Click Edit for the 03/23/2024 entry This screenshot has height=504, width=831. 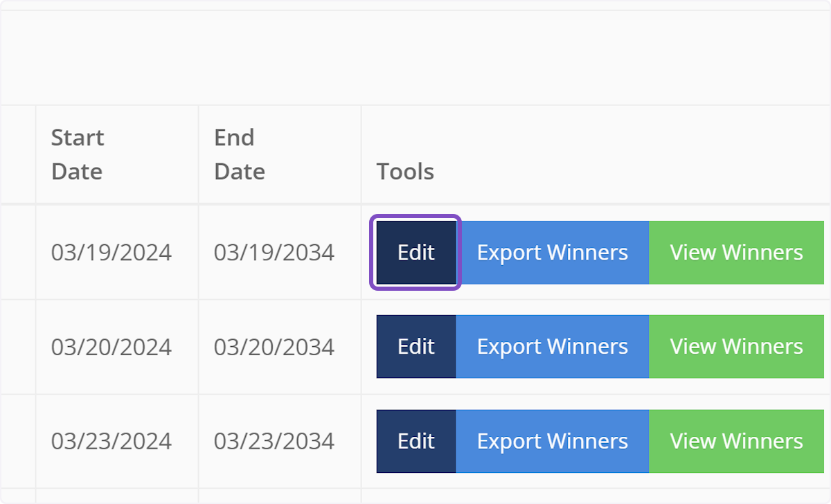tap(415, 441)
